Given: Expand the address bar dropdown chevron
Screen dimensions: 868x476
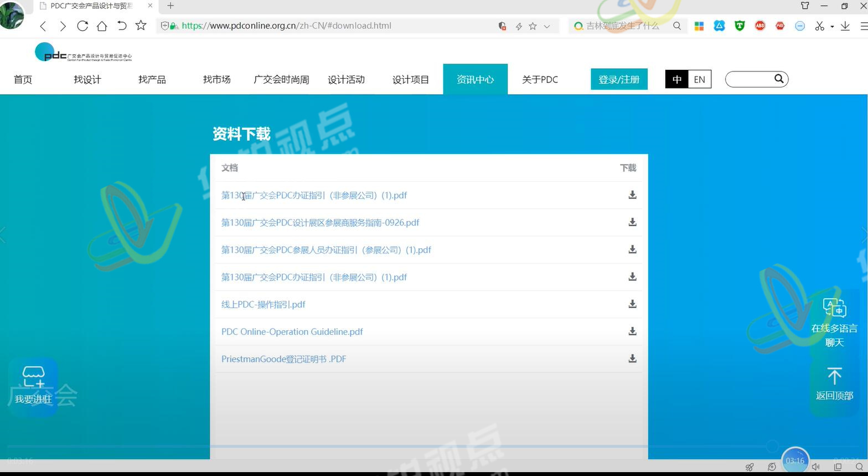Looking at the screenshot, I should (547, 26).
